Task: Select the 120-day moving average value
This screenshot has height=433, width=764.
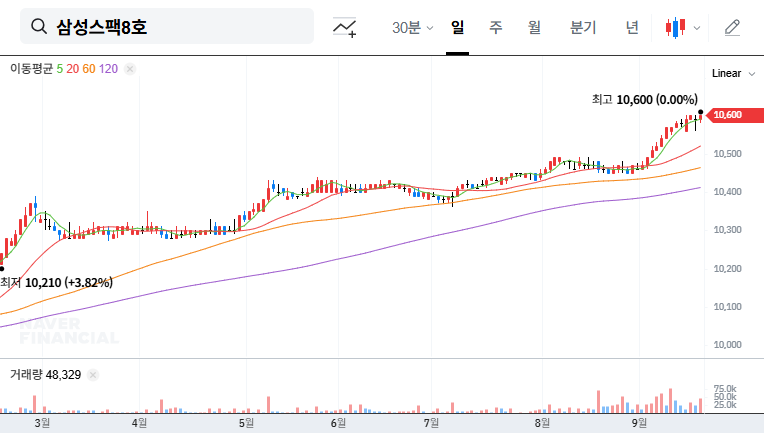Action: (108, 69)
